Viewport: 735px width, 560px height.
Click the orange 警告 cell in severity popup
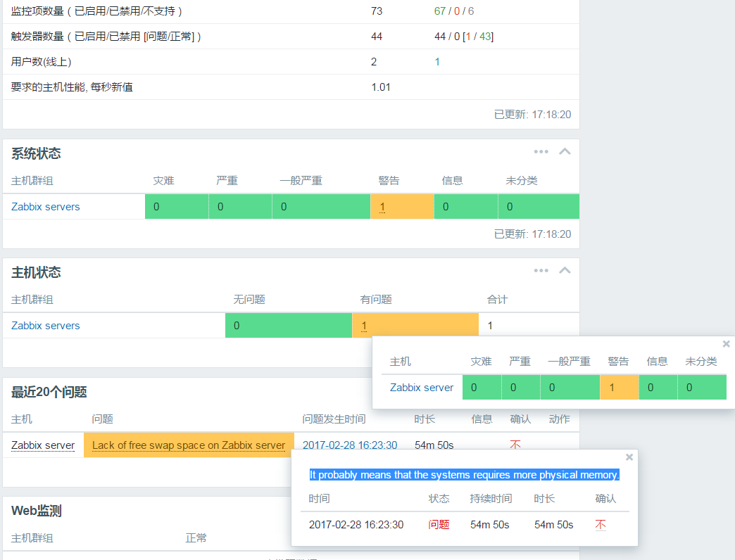tap(612, 388)
